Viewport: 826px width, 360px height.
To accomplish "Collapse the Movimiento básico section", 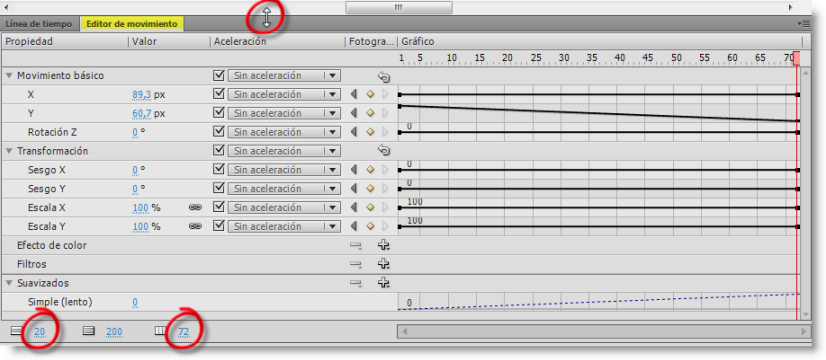I will [9, 76].
